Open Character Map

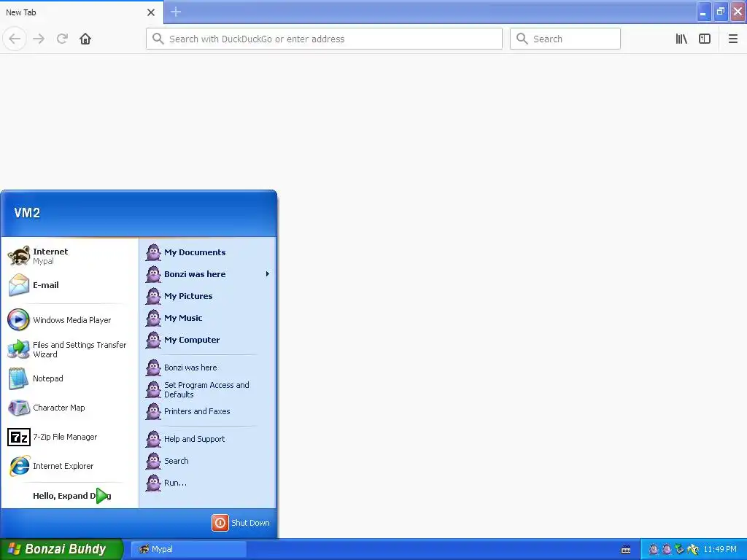pyautogui.click(x=69, y=408)
